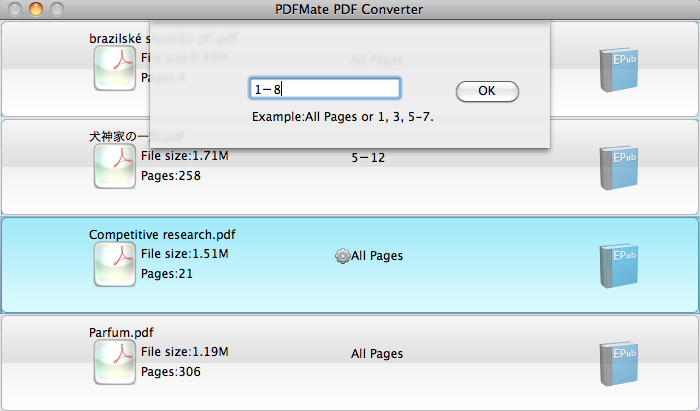
Task: Click the OK button in the page range dialog
Action: (487, 91)
